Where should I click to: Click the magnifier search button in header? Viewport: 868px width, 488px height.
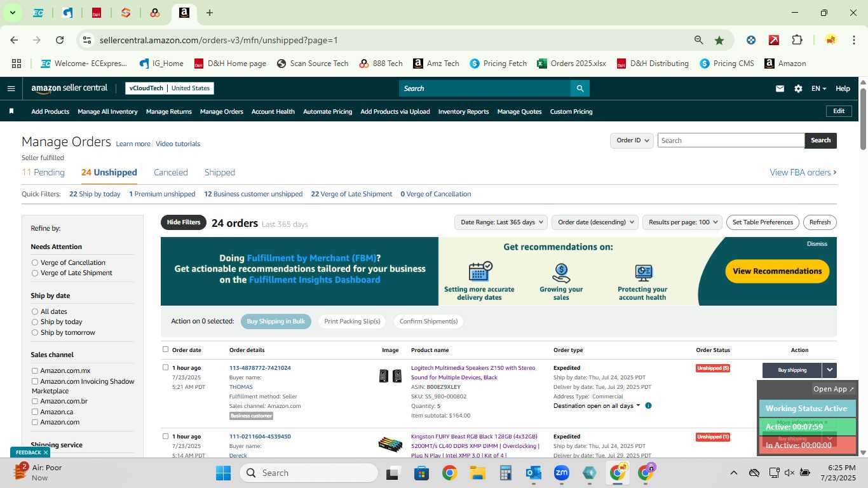point(580,88)
